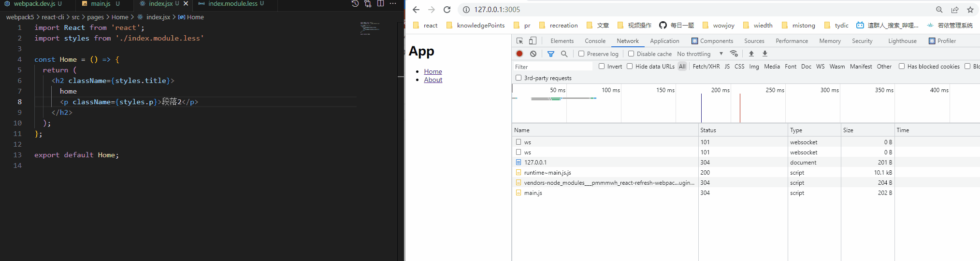Open network search magnifier
Image resolution: width=980 pixels, height=261 pixels.
tap(564, 54)
